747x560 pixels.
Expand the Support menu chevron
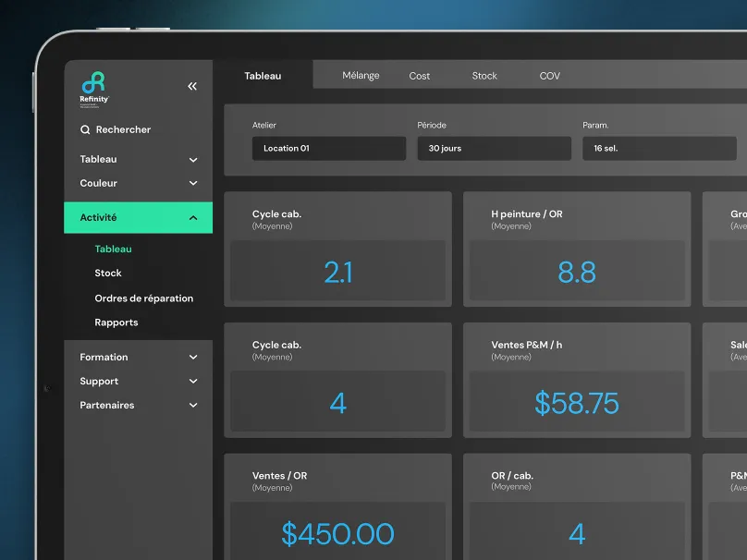pos(193,382)
